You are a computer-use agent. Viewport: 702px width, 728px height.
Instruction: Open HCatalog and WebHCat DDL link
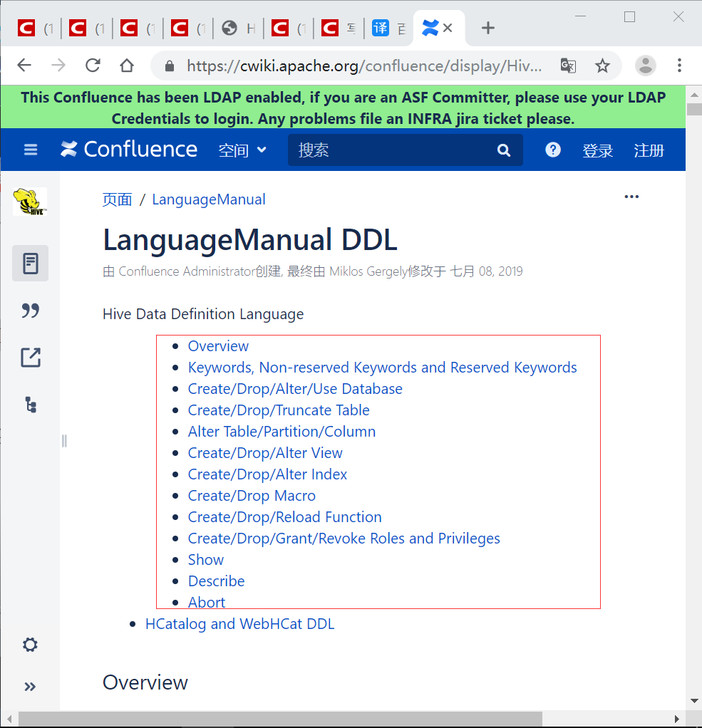tap(239, 623)
